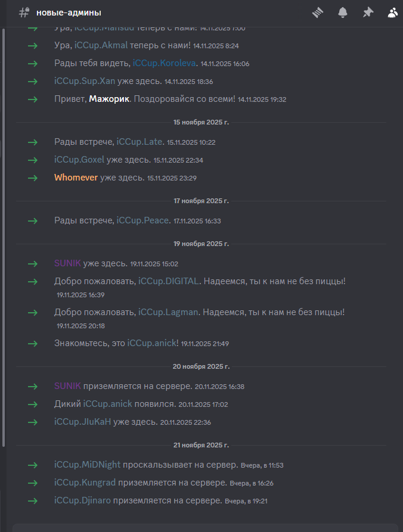Click the join arrow beside iCCup.Peace message

pyautogui.click(x=33, y=220)
